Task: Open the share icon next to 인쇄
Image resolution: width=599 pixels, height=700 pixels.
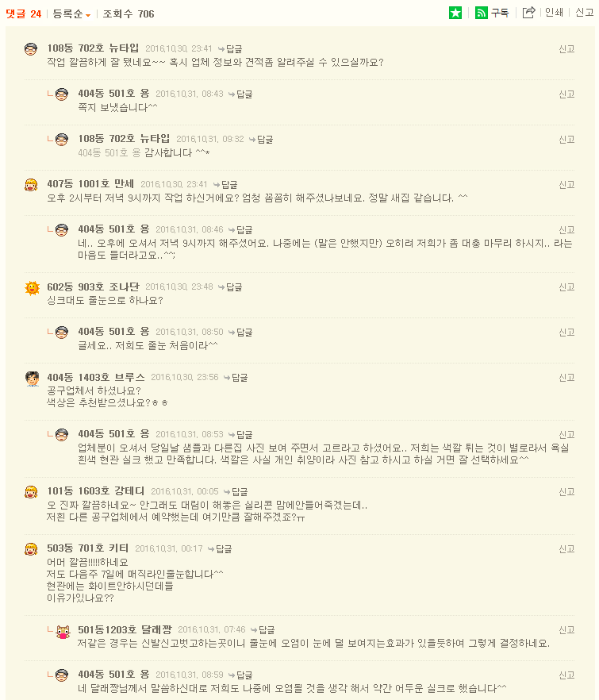Action: point(528,13)
